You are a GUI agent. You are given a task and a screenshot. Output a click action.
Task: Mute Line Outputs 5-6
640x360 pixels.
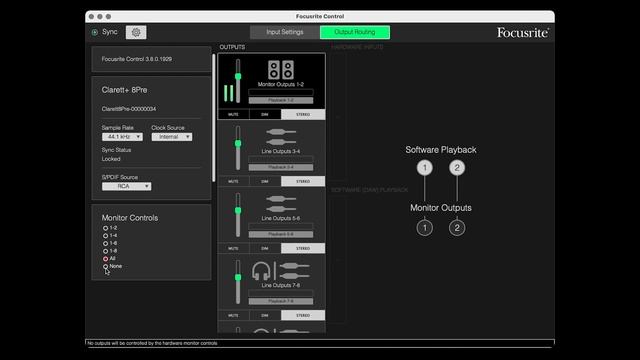tap(233, 249)
